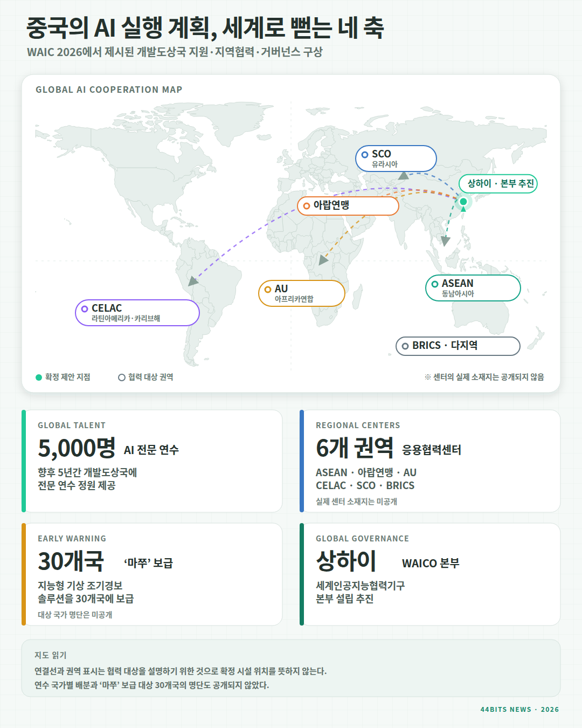Click the orange ring marker beside 아랍연맹
582x728 pixels.
307,206
